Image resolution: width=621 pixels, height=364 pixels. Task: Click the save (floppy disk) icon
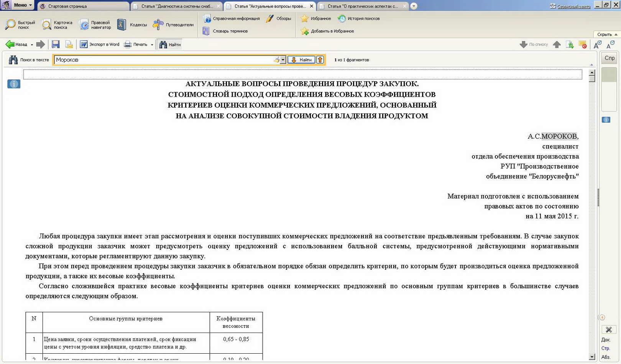click(56, 44)
